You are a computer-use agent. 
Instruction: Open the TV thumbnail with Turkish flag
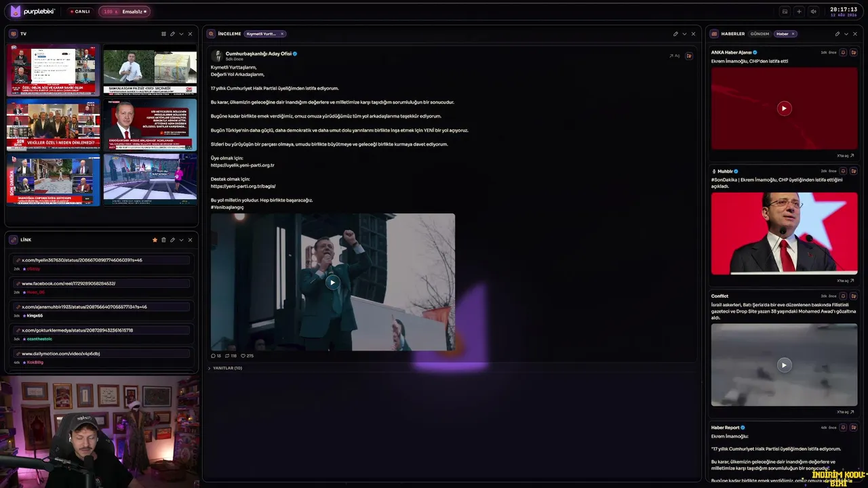click(150, 125)
